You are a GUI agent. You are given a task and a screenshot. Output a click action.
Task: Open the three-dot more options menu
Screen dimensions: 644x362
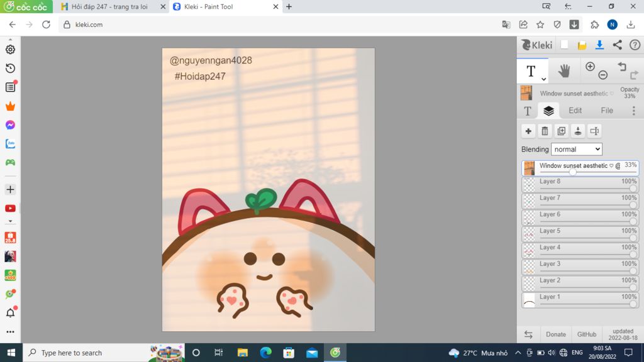coord(633,111)
